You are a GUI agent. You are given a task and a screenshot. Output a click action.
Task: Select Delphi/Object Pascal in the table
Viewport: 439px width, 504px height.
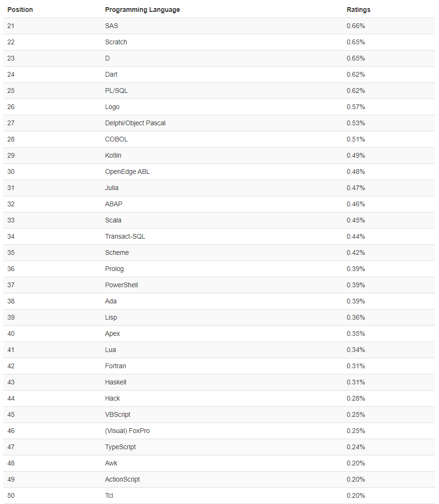click(135, 123)
